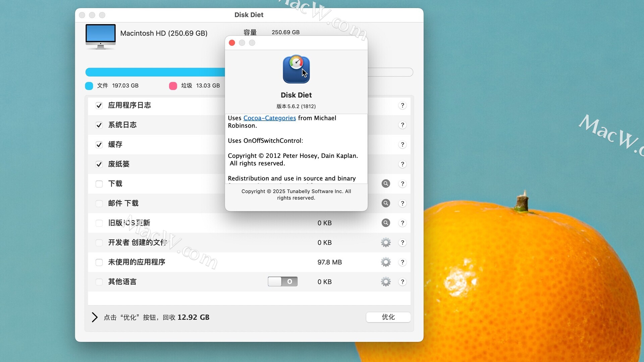Close the About Disk Diet window

click(232, 43)
